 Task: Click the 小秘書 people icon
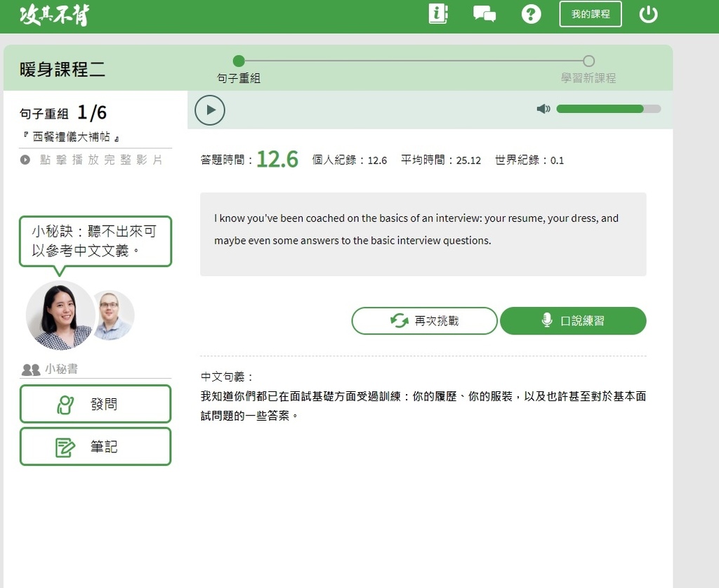tap(31, 370)
